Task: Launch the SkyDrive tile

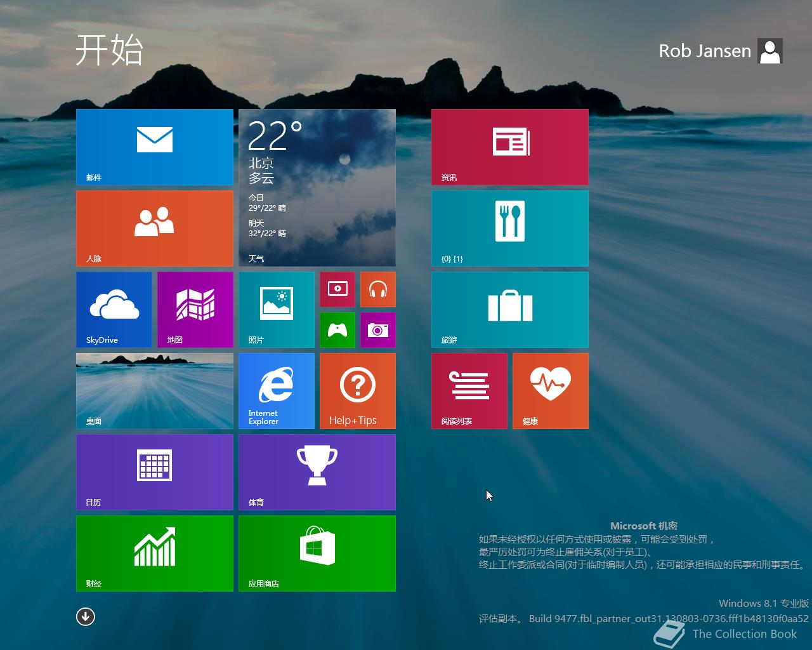Action: click(114, 310)
